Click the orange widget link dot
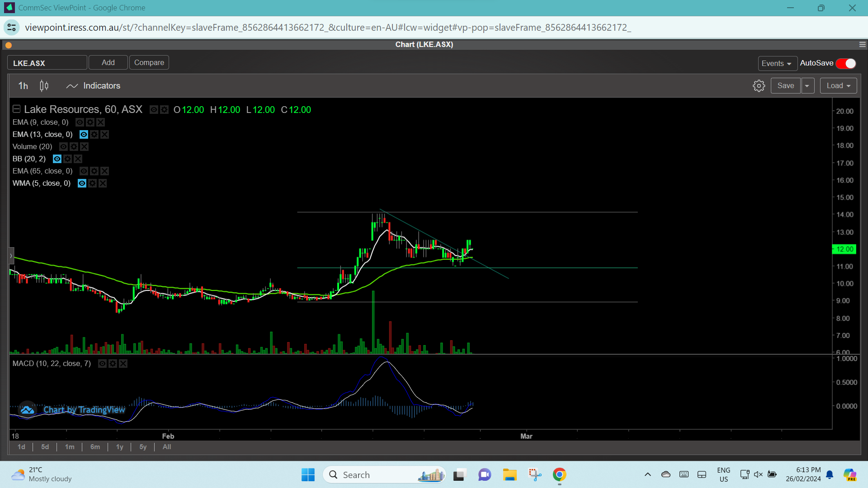868x488 pixels. (8, 45)
